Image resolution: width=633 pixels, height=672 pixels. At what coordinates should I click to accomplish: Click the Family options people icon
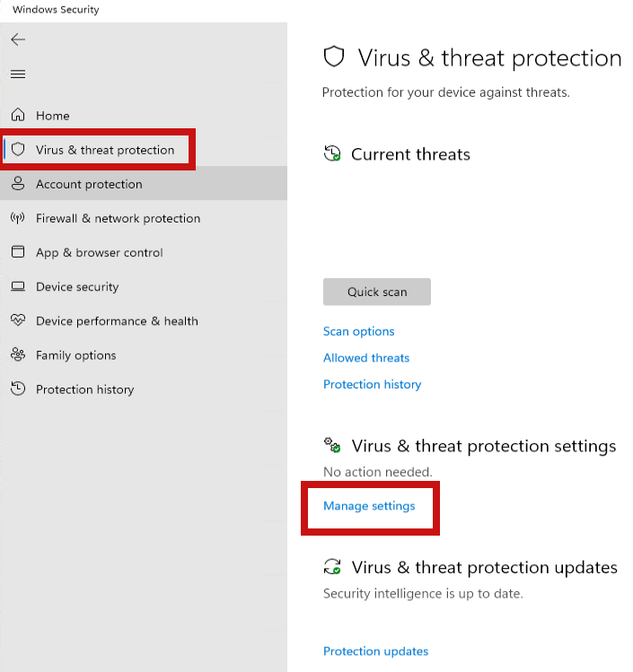click(x=18, y=354)
